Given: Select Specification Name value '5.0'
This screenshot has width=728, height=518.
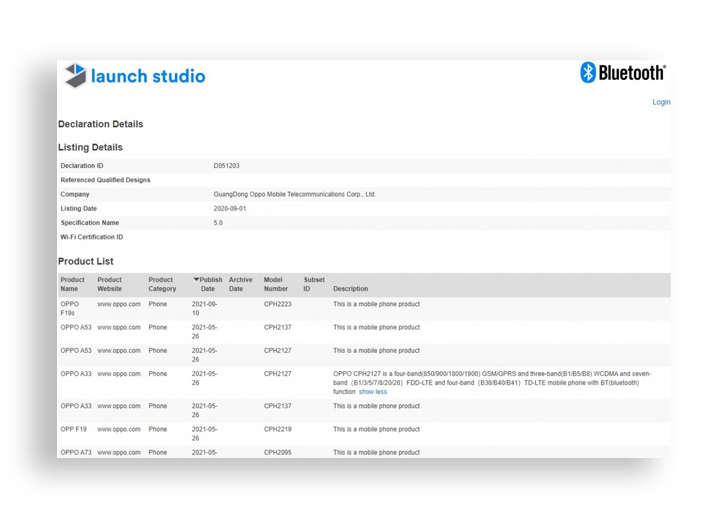Looking at the screenshot, I should tap(218, 223).
